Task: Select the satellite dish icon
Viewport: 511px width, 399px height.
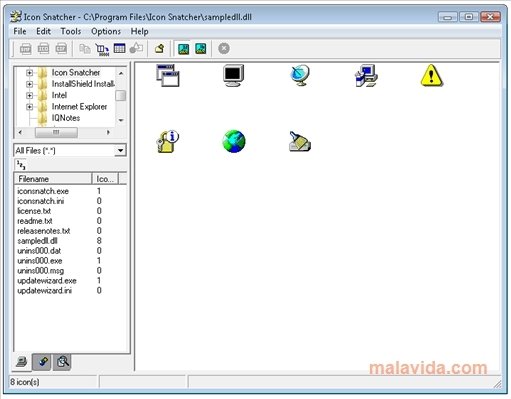Action: coord(300,76)
